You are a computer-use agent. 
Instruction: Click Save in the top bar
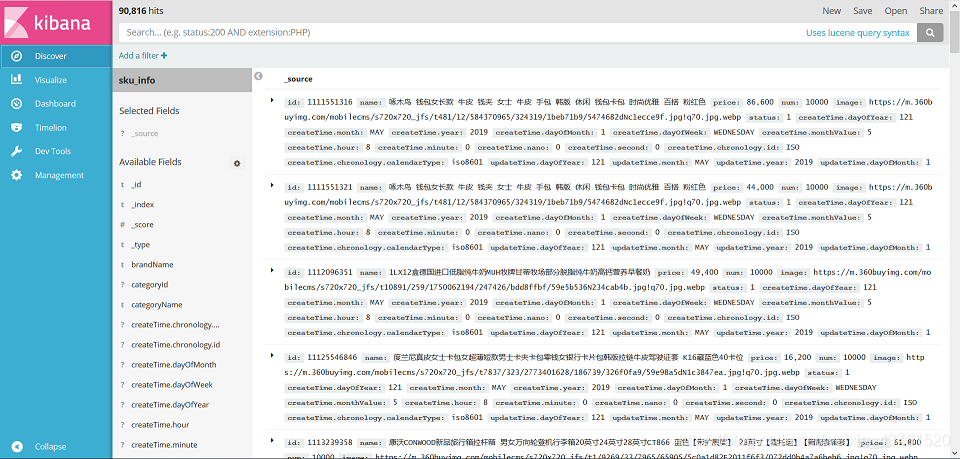tap(863, 10)
